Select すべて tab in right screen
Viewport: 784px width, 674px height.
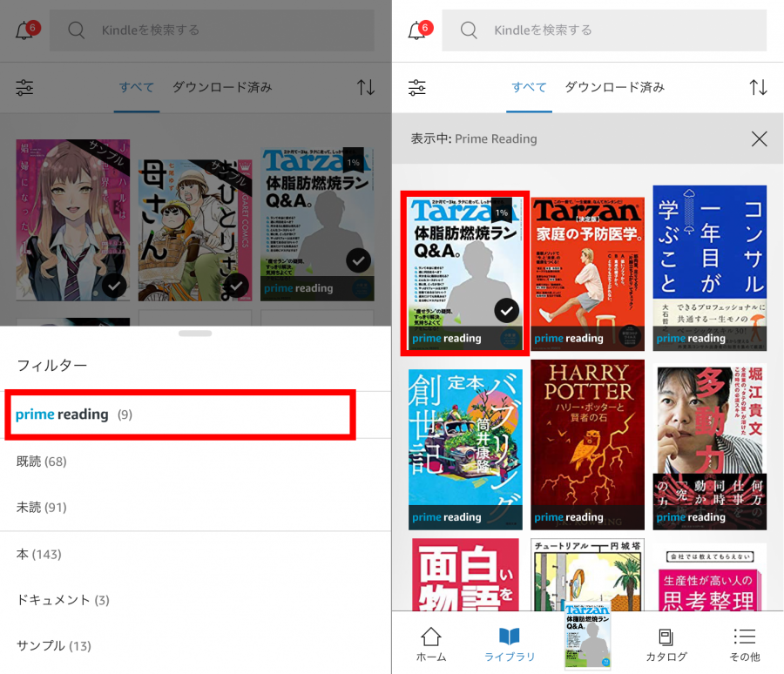pyautogui.click(x=529, y=87)
